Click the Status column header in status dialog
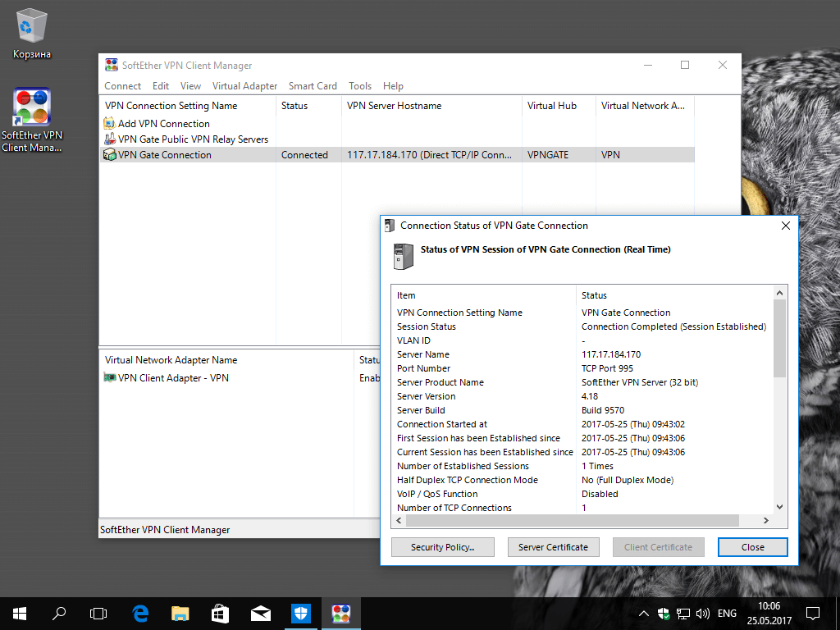This screenshot has width=840, height=630. [x=675, y=295]
